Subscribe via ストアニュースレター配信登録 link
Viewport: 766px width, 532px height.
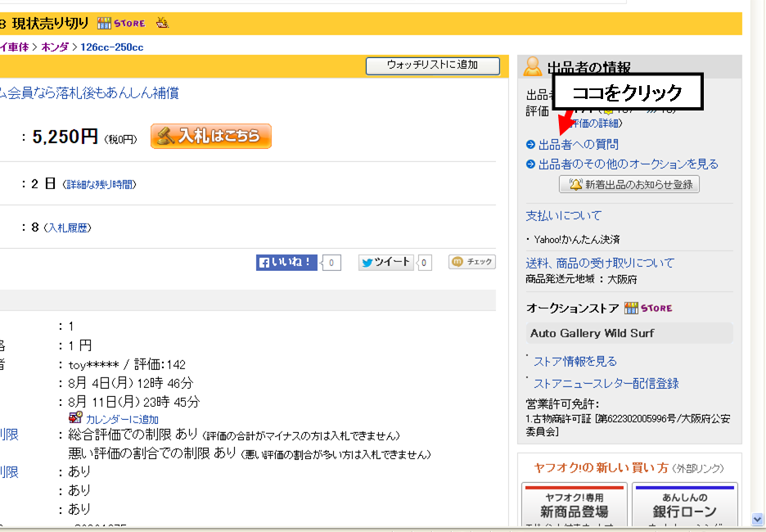(606, 384)
